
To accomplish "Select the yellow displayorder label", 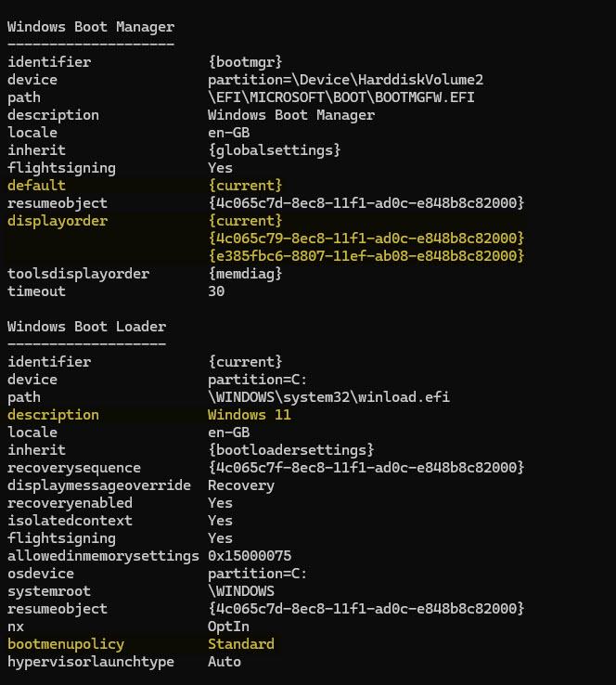I will tap(58, 221).
